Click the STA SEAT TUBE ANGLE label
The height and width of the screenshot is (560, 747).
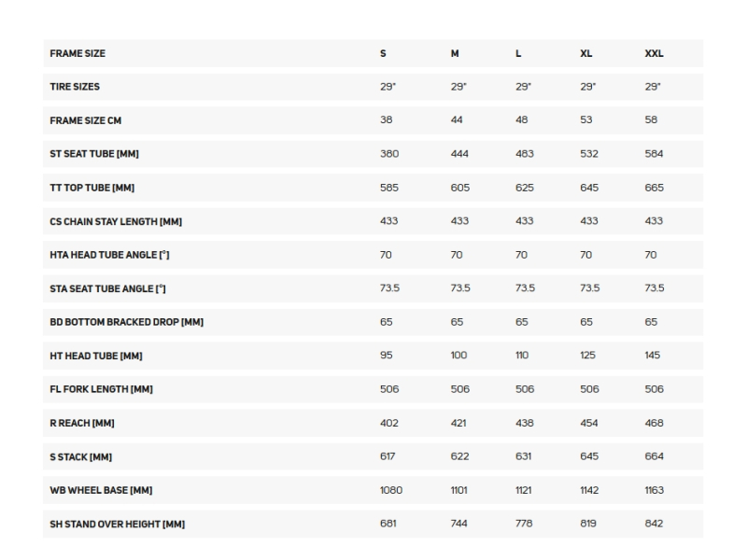coord(107,288)
